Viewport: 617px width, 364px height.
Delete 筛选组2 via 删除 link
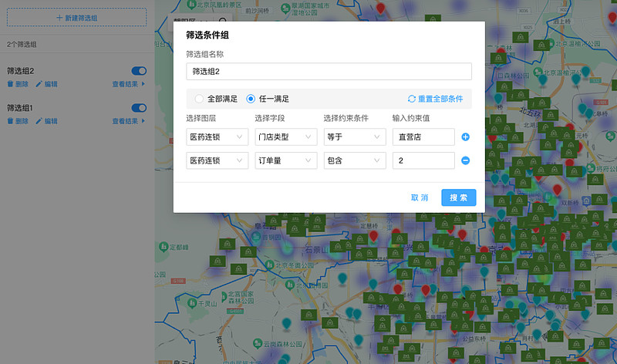18,84
